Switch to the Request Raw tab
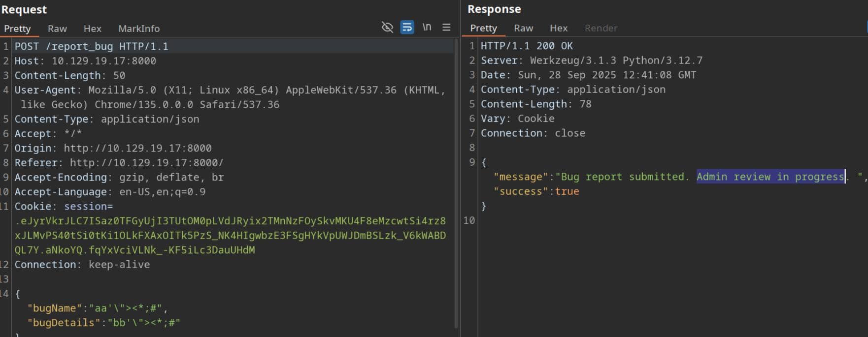 tap(57, 29)
